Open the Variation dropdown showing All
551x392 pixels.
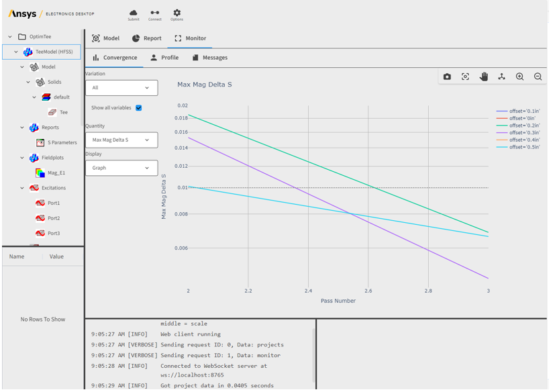(121, 88)
